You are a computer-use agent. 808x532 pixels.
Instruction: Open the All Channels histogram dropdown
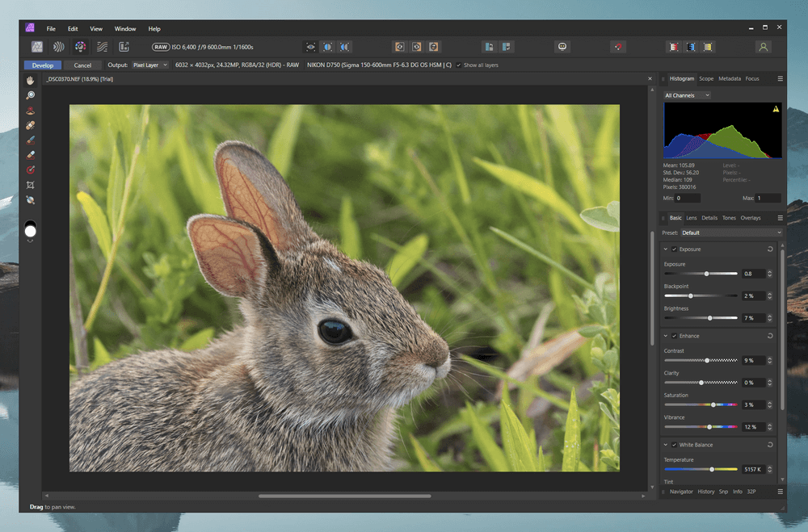(x=687, y=95)
